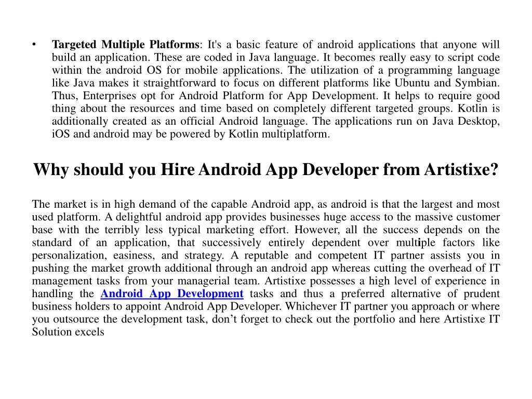This screenshot has width=532, height=399.
Task: Click the words 'used platform' in the paragraph
Action: 65,217
